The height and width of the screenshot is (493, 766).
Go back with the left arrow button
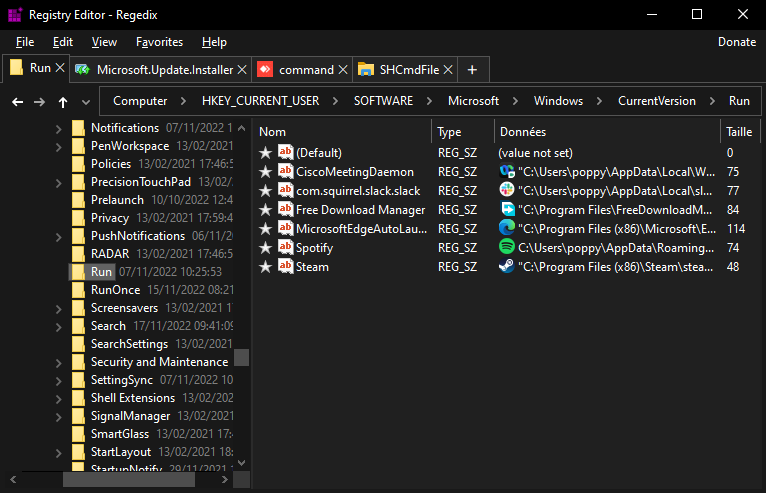[x=18, y=102]
